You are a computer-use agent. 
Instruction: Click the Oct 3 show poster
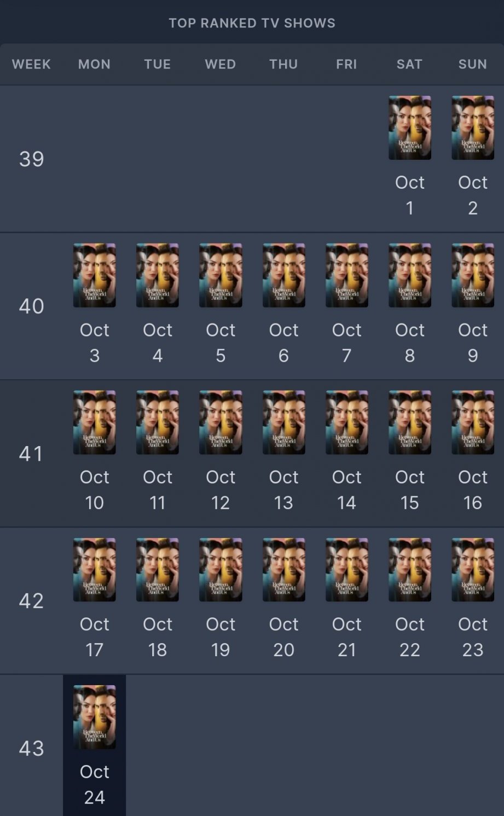(94, 275)
